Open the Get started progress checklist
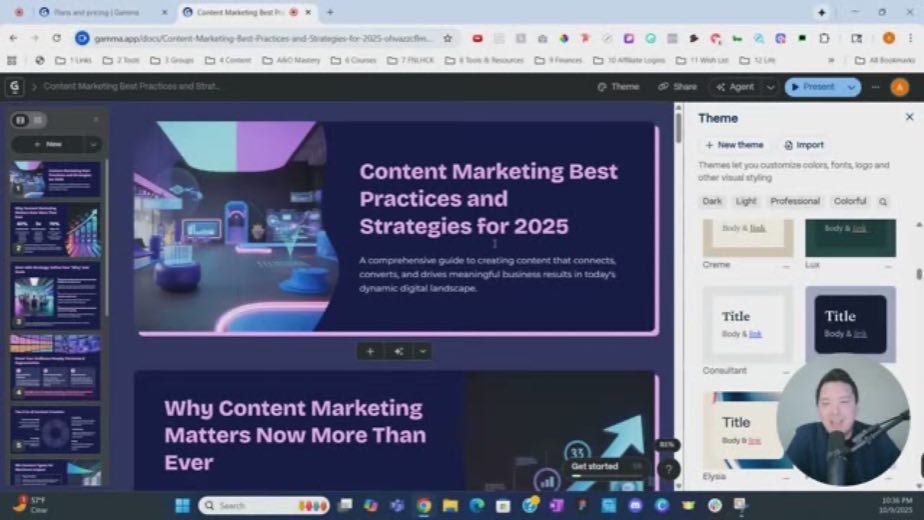Viewport: 924px width, 520px height. coord(605,468)
